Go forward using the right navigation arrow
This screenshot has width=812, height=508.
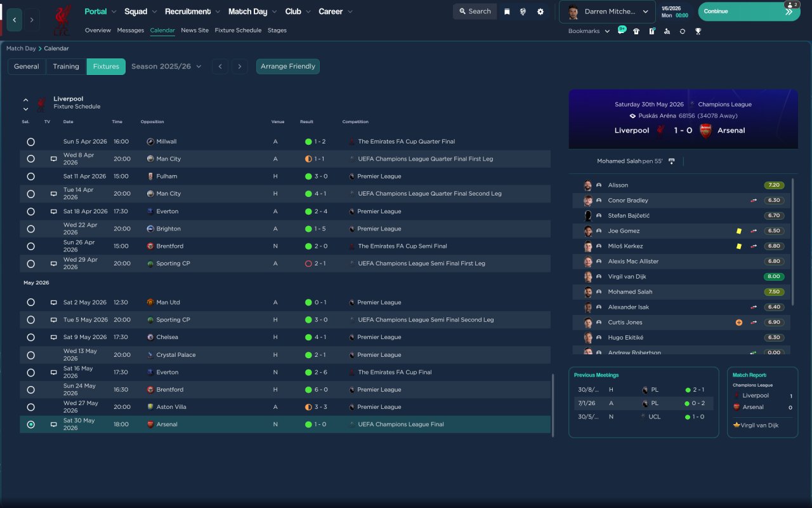click(32, 20)
